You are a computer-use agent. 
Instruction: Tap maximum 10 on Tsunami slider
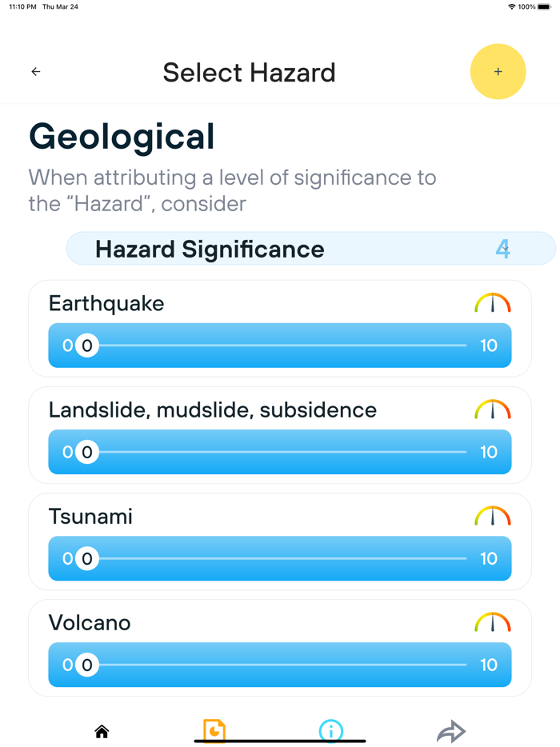(488, 558)
